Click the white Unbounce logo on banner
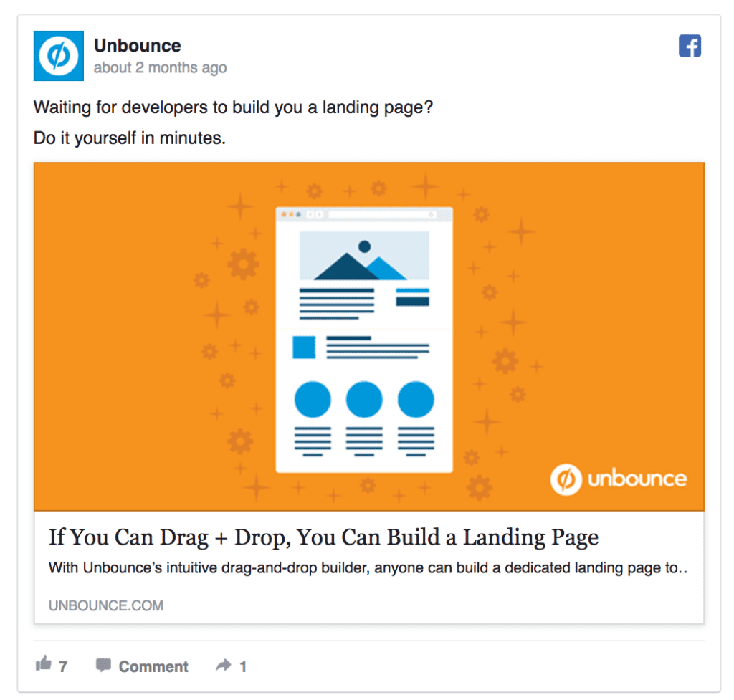 (x=619, y=479)
